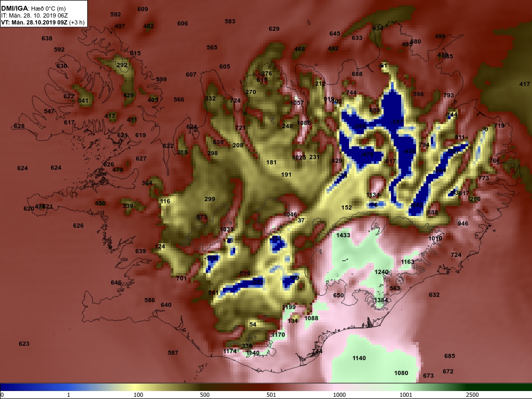
Task: Click the map value '559'
Action: 245,273
